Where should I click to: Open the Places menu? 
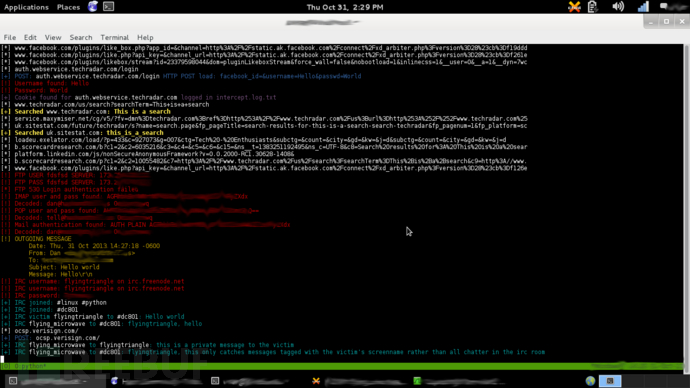pyautogui.click(x=68, y=7)
